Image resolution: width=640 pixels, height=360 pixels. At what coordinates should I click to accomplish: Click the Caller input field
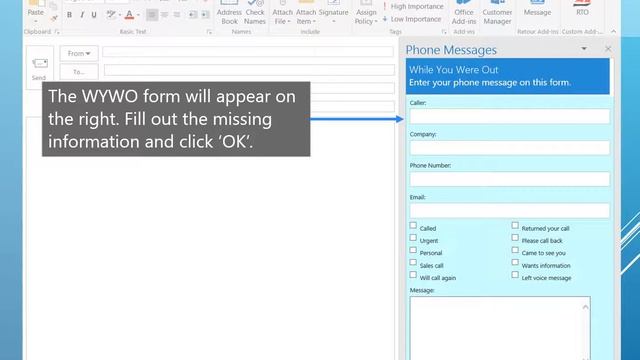(x=510, y=116)
